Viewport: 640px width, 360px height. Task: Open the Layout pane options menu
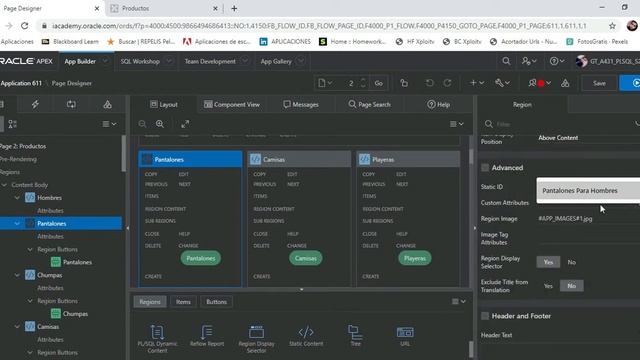457,124
